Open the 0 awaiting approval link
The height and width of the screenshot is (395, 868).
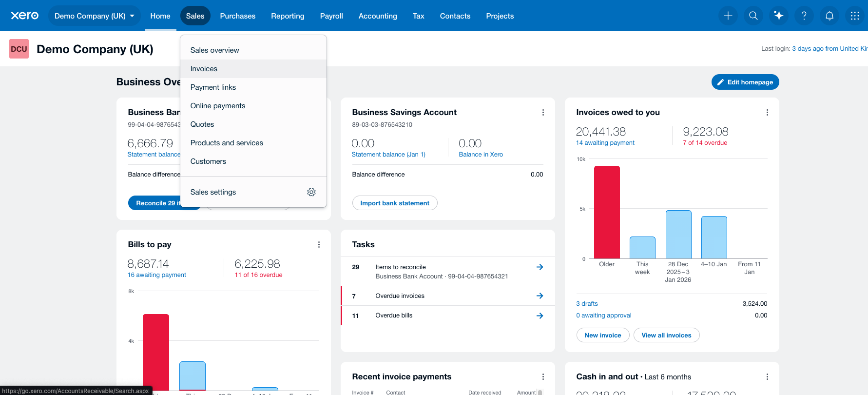(604, 316)
